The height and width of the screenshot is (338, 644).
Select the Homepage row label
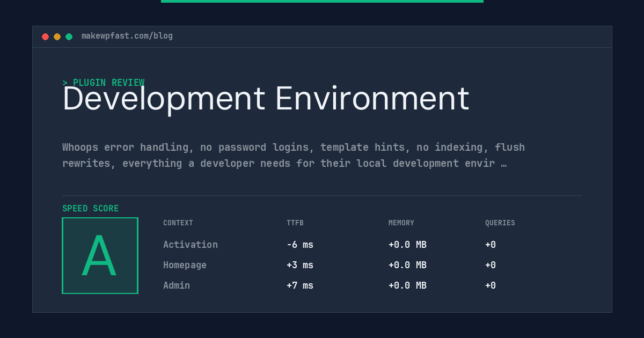tap(185, 265)
